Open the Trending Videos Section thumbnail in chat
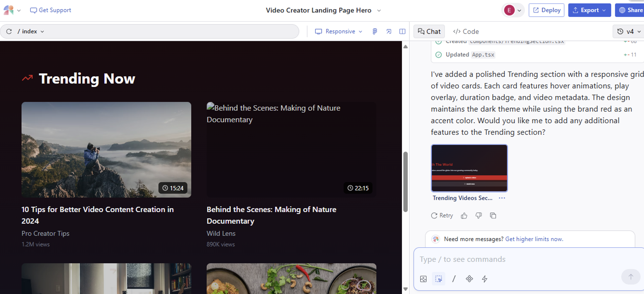The height and width of the screenshot is (294, 644). [x=469, y=168]
